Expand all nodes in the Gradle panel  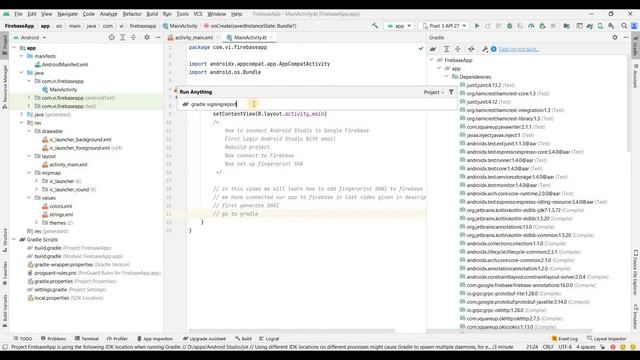[447, 49]
